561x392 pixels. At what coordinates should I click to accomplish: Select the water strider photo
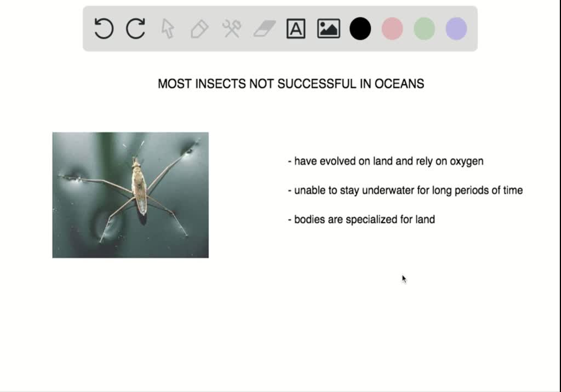click(130, 194)
